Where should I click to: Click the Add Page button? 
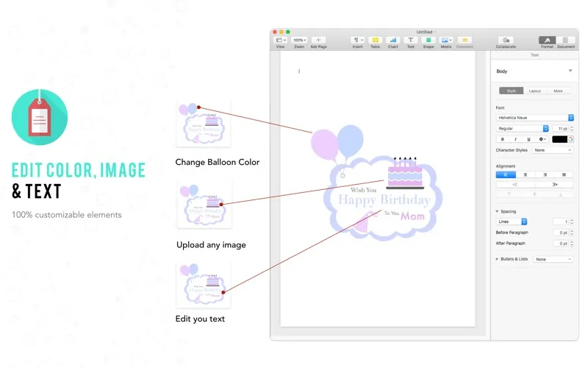point(318,40)
